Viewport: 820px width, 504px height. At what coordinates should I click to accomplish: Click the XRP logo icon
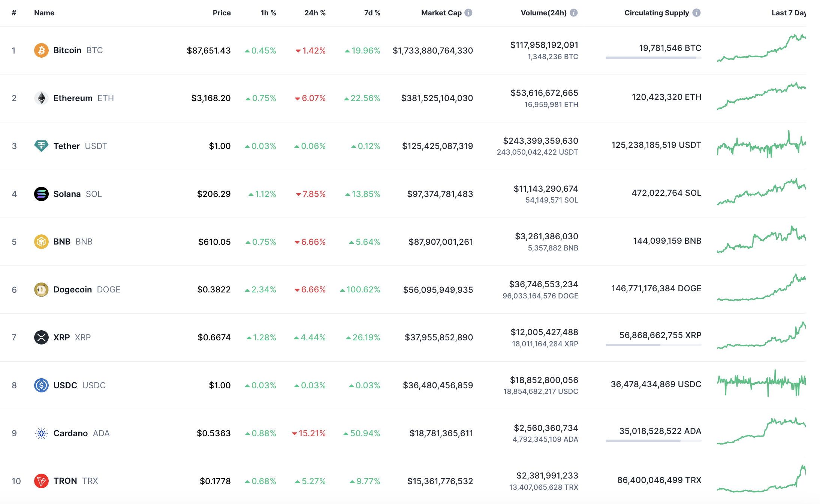click(41, 337)
